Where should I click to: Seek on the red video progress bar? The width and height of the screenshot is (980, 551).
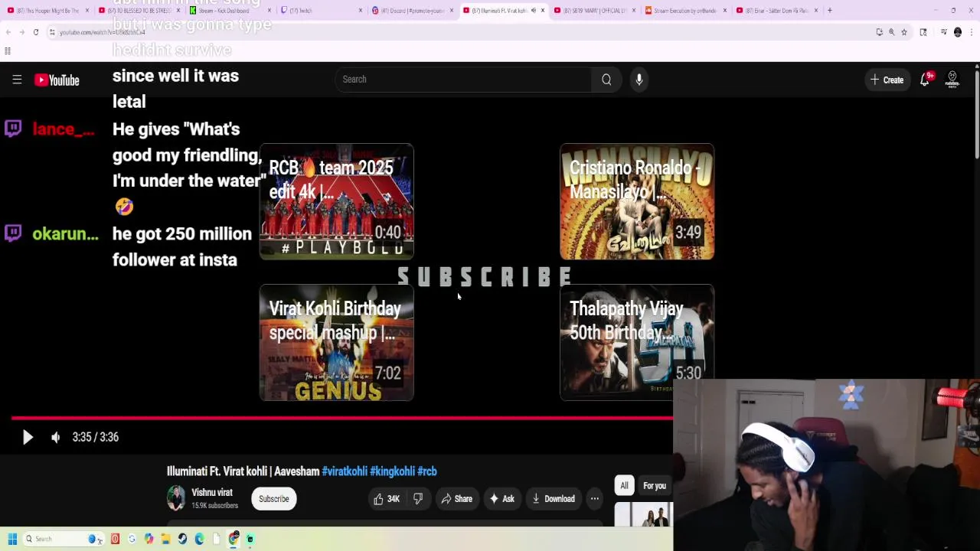341,418
